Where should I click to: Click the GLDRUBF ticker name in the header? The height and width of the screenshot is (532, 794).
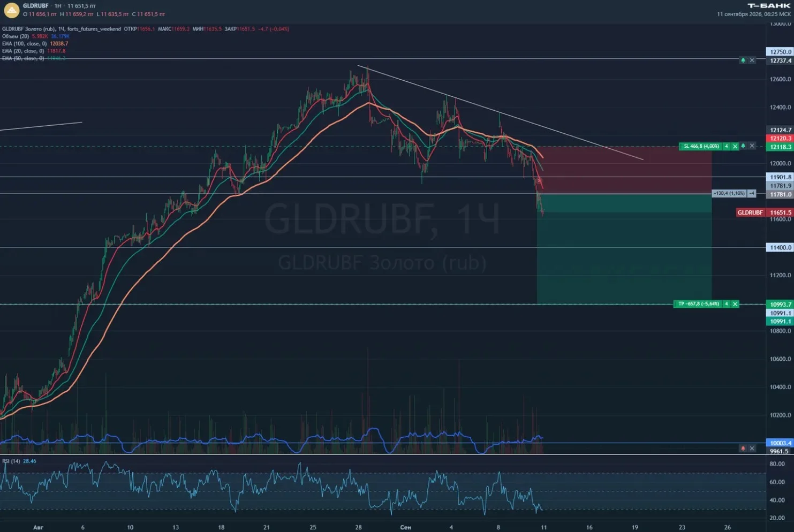[x=35, y=6]
